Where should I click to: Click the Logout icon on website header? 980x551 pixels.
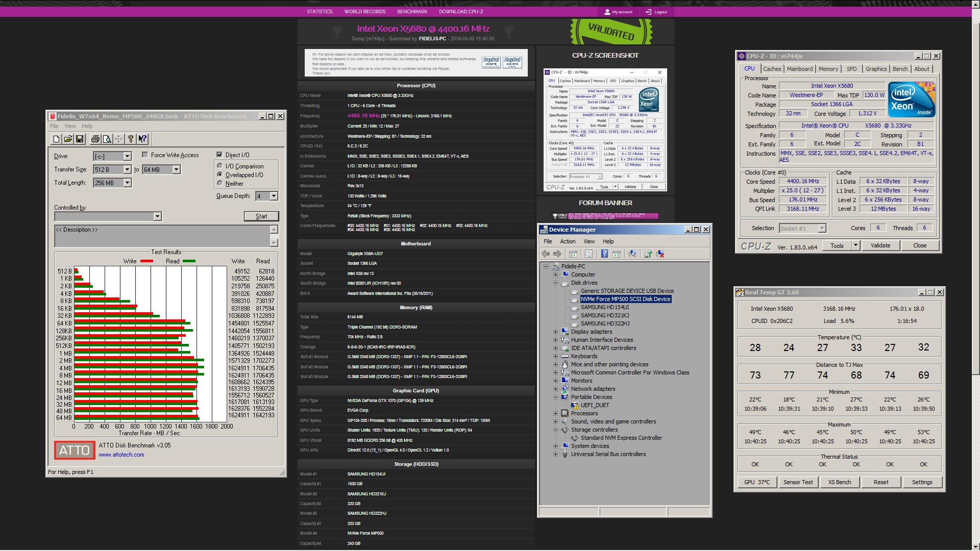648,12
